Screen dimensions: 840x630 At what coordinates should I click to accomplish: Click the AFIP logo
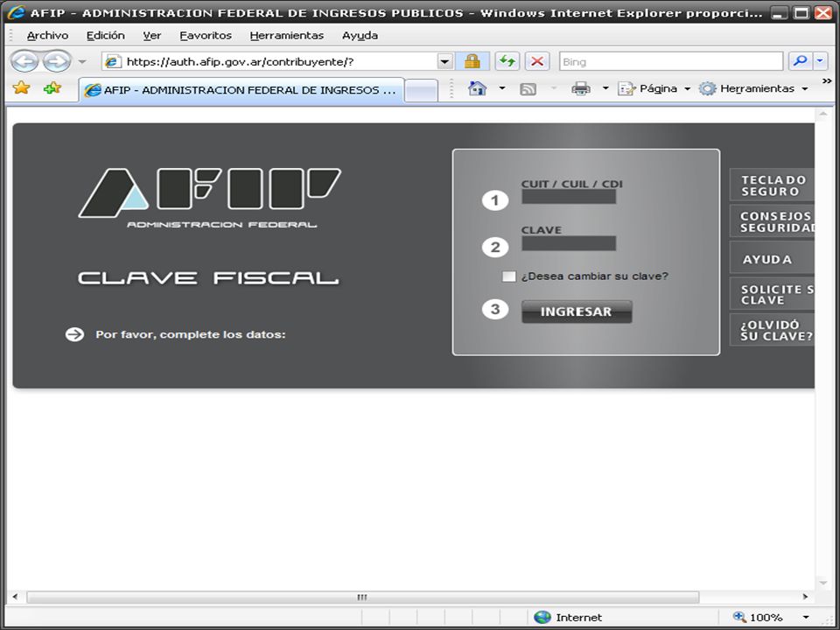(x=209, y=198)
